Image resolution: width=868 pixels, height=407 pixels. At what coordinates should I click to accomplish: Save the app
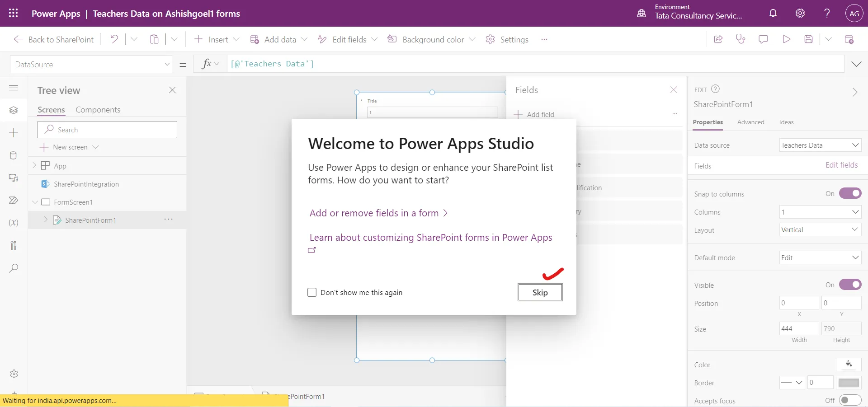point(809,39)
